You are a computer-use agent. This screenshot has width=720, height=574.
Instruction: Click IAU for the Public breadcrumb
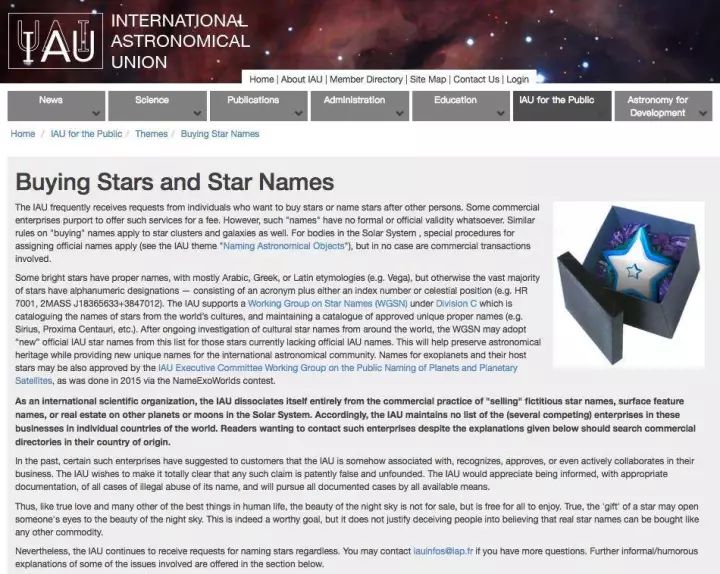(86, 134)
